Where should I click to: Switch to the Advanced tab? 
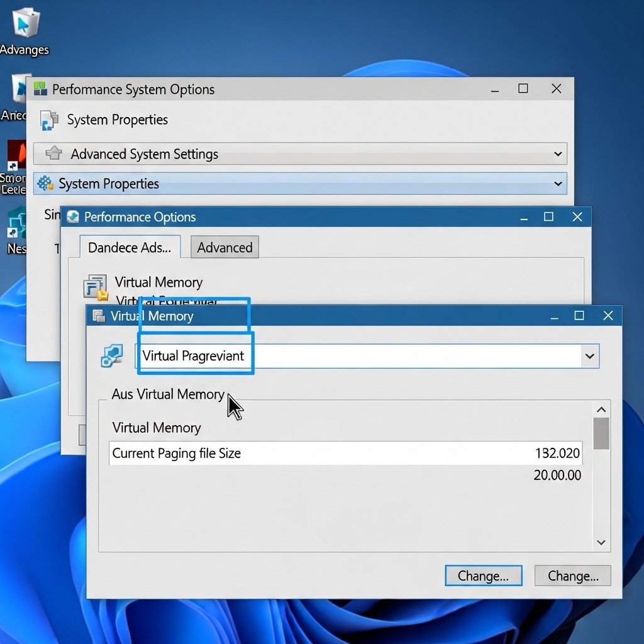225,247
